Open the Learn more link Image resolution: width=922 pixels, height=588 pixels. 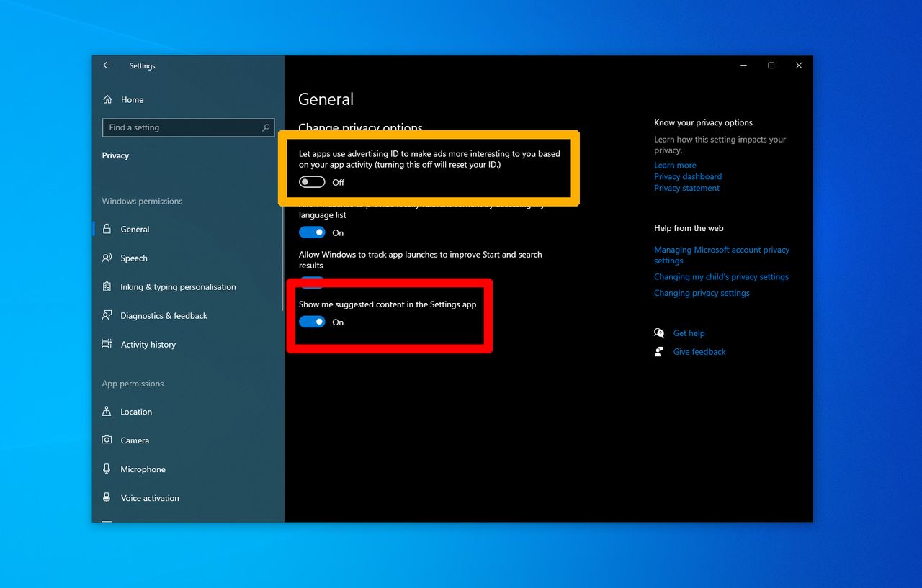point(675,165)
